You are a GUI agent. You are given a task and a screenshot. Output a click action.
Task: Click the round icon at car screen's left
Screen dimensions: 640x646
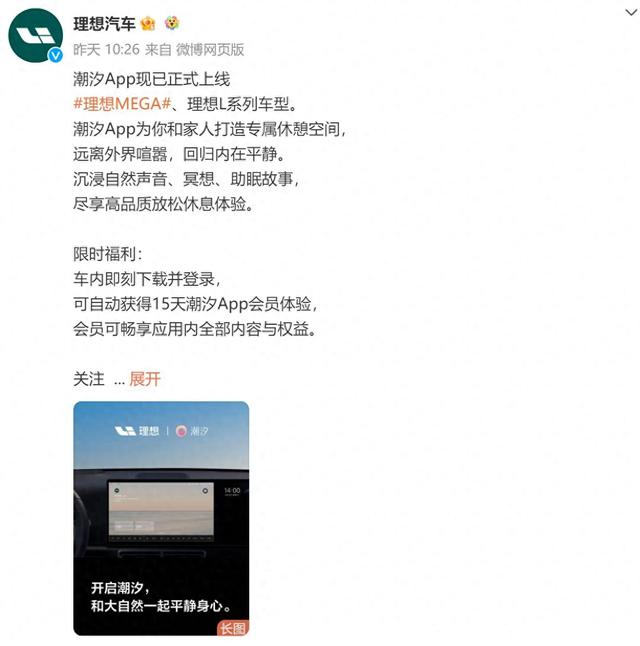point(117,491)
